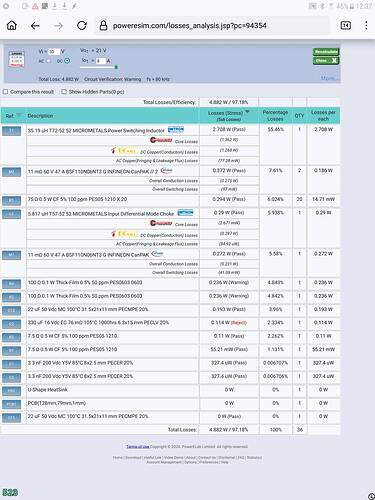Viewport: 375px width, 500px height.
Task: Check the Compare this result checkbox
Action: [6, 92]
